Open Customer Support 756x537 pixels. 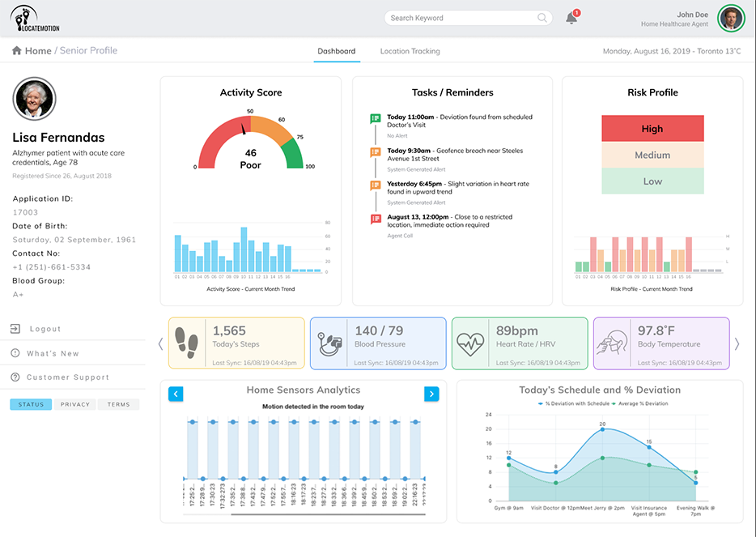tap(67, 377)
